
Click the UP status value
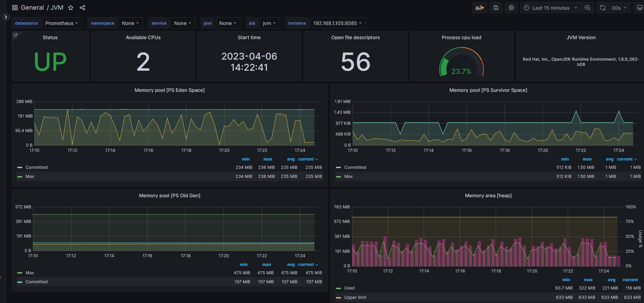pos(50,62)
